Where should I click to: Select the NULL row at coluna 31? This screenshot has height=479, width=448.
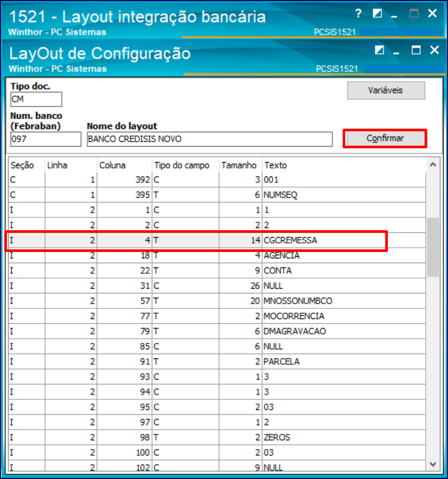(217, 286)
